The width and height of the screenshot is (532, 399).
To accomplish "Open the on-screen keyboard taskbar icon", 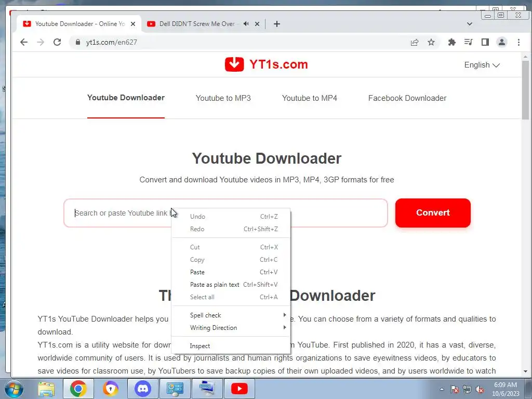I will tap(207, 389).
